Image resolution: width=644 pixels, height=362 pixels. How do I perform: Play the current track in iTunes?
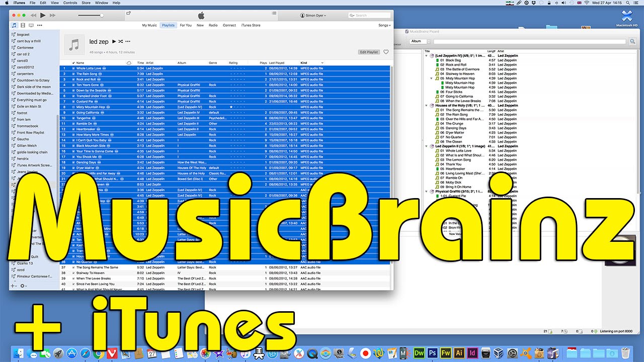coord(43,16)
